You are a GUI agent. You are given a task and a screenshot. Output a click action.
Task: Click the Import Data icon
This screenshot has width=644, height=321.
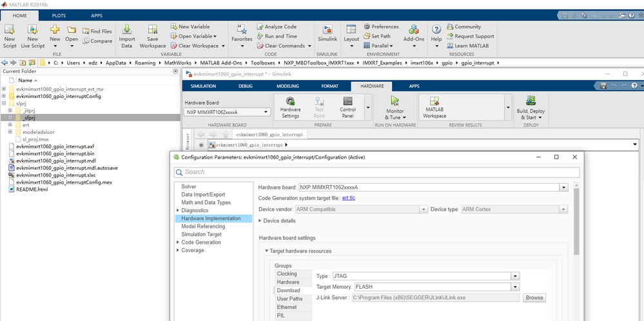[127, 30]
